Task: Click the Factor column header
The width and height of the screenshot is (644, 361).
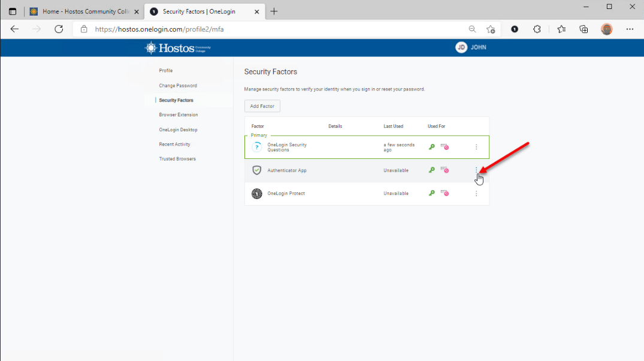Action: pyautogui.click(x=258, y=126)
